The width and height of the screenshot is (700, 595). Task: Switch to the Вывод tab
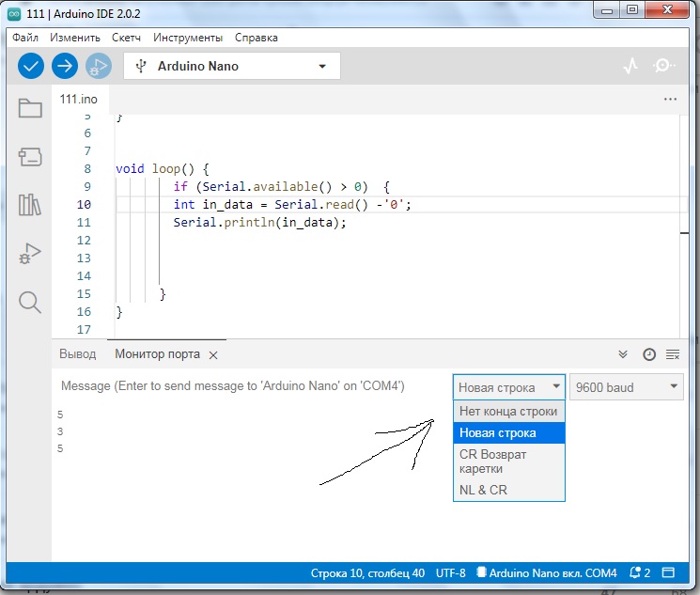(77, 354)
